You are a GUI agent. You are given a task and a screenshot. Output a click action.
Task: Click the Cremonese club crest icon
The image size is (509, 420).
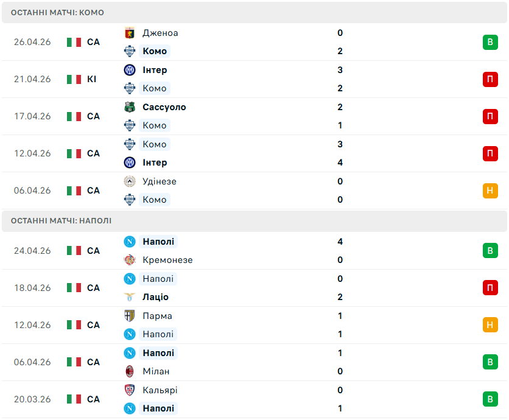point(130,260)
